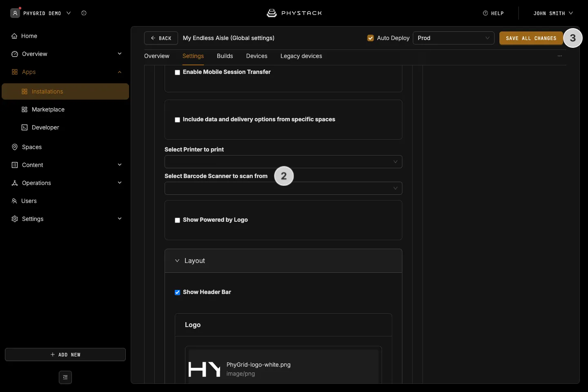Check Include data and delivery options checkbox
Screen dimensions: 588x392
click(177, 120)
